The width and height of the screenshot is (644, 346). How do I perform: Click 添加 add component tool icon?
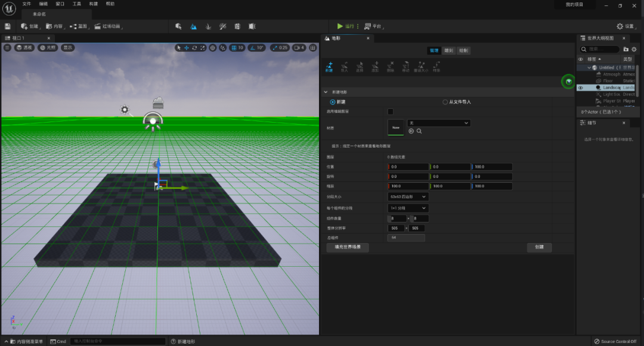(x=375, y=67)
